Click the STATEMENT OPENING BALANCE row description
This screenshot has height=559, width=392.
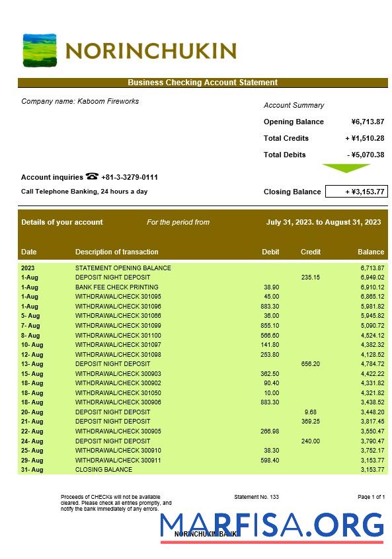123,268
